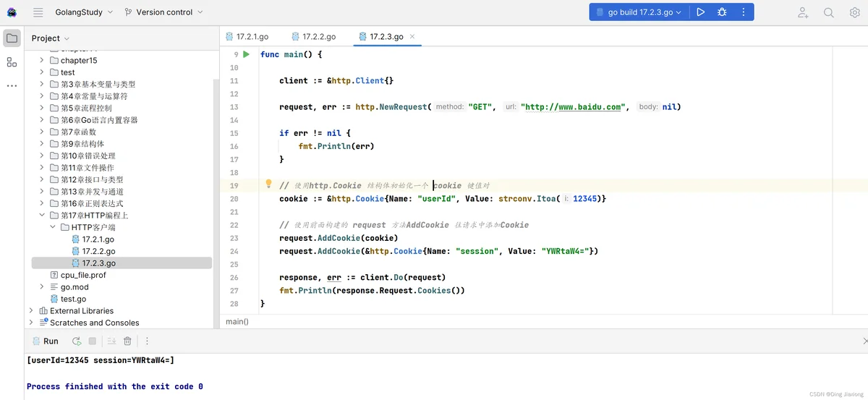Click the NewRequest function call on line 13
The width and height of the screenshot is (868, 400).
401,107
